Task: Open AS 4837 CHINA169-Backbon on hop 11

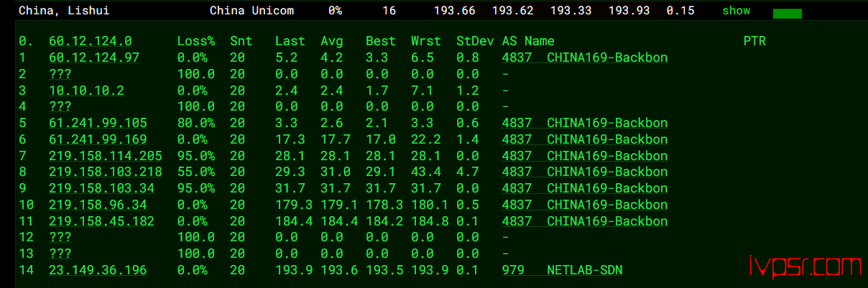Action: (x=585, y=221)
